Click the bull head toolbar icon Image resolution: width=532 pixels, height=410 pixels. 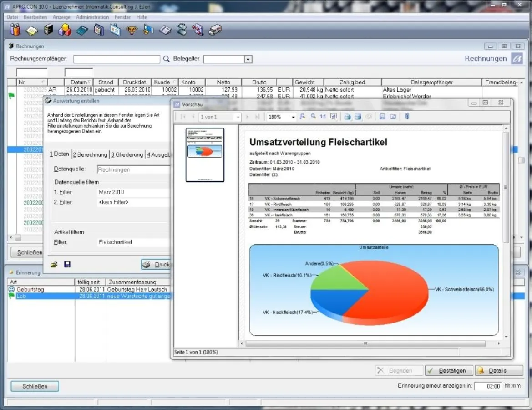click(132, 31)
